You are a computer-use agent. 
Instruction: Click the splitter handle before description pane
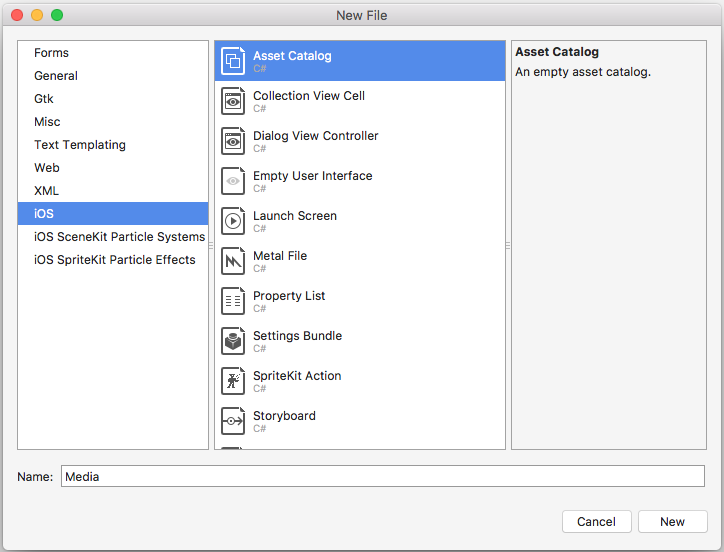pyautogui.click(x=508, y=245)
